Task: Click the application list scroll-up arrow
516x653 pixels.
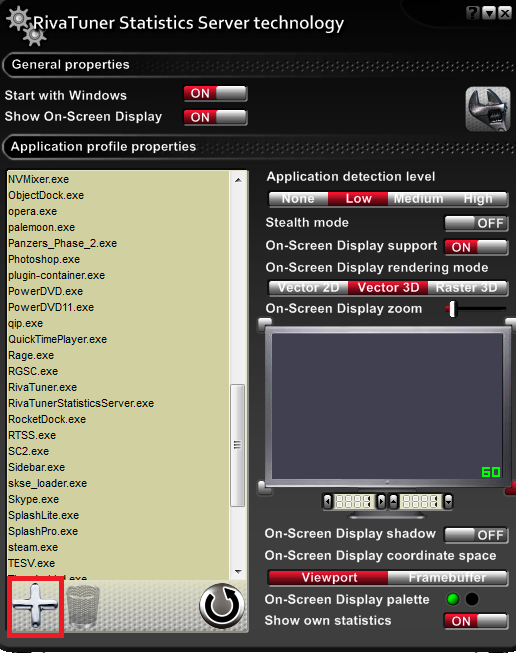Action: tap(238, 180)
